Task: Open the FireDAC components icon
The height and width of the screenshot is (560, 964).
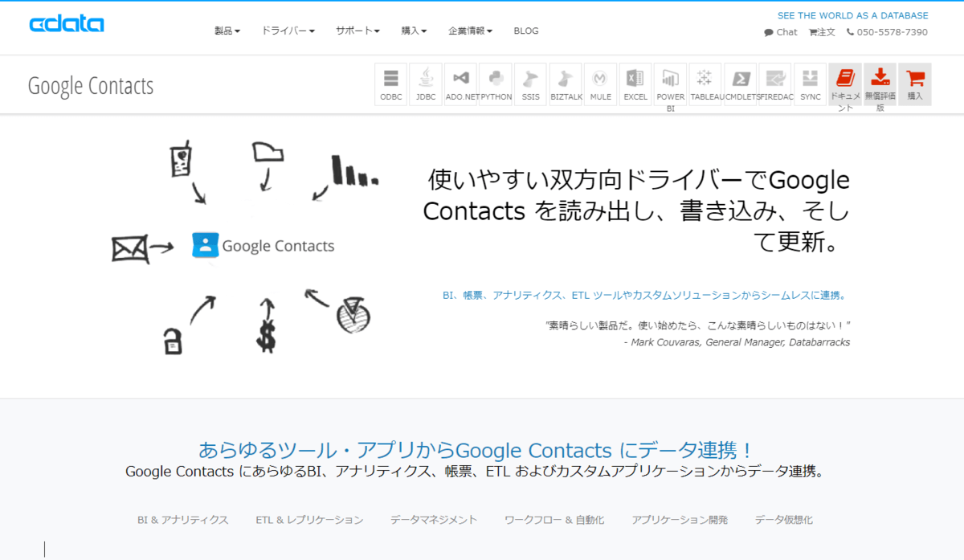Action: click(775, 84)
